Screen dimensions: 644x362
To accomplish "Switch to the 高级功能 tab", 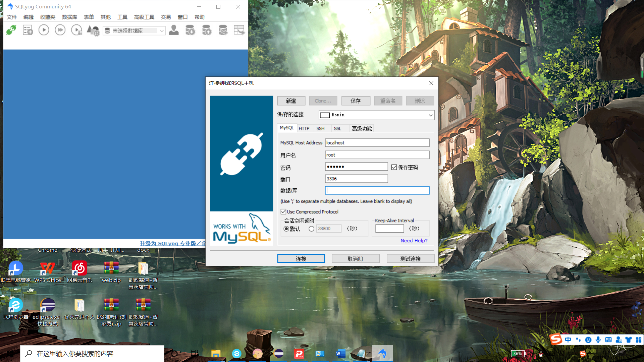I will (361, 128).
